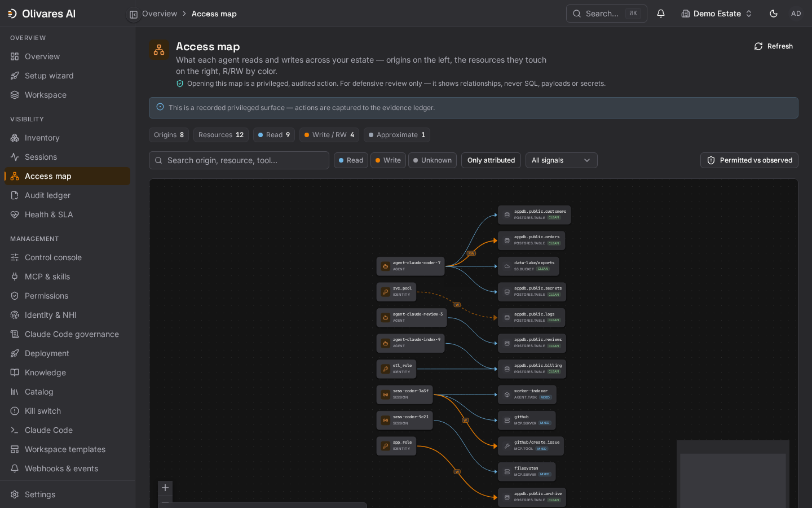Click the Control console sliders icon

15,257
